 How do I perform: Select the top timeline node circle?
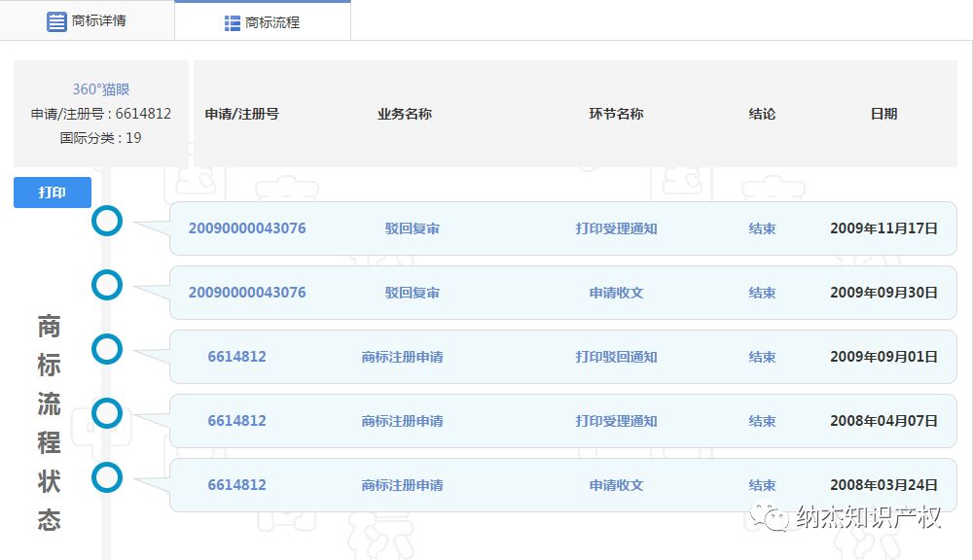point(107,221)
